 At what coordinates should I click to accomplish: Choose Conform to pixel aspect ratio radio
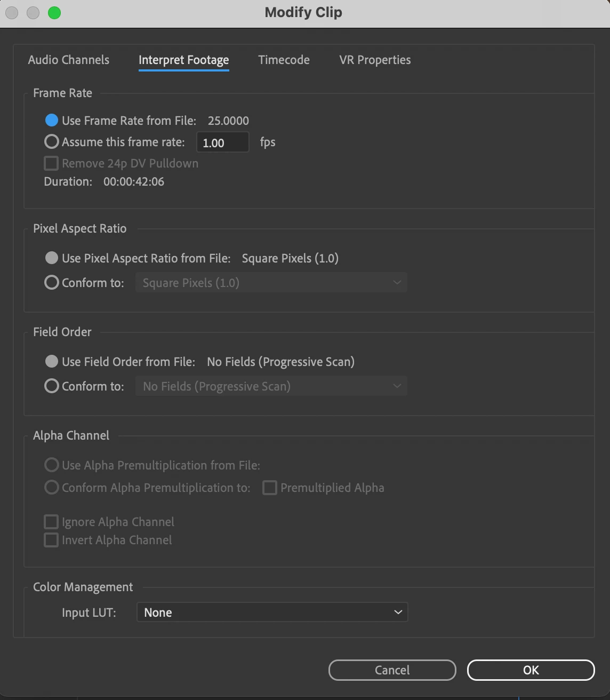click(52, 283)
